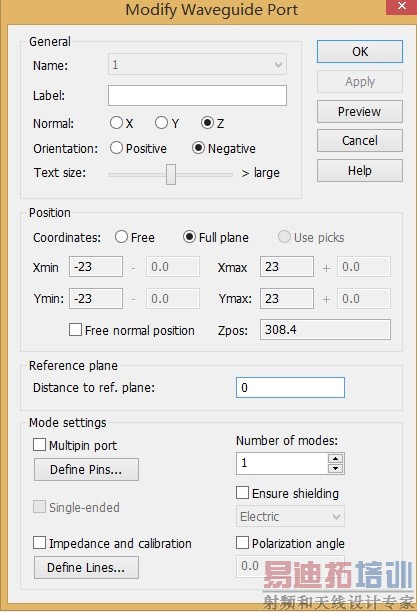This screenshot has width=417, height=612.
Task: Increase number of modes with up arrow
Action: tap(335, 458)
